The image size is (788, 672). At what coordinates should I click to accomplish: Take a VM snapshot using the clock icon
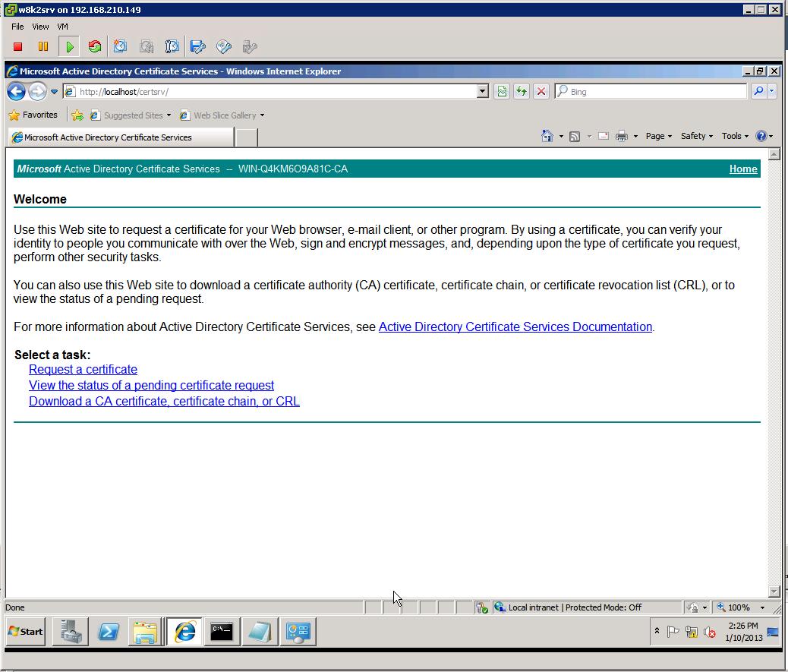pyautogui.click(x=120, y=47)
